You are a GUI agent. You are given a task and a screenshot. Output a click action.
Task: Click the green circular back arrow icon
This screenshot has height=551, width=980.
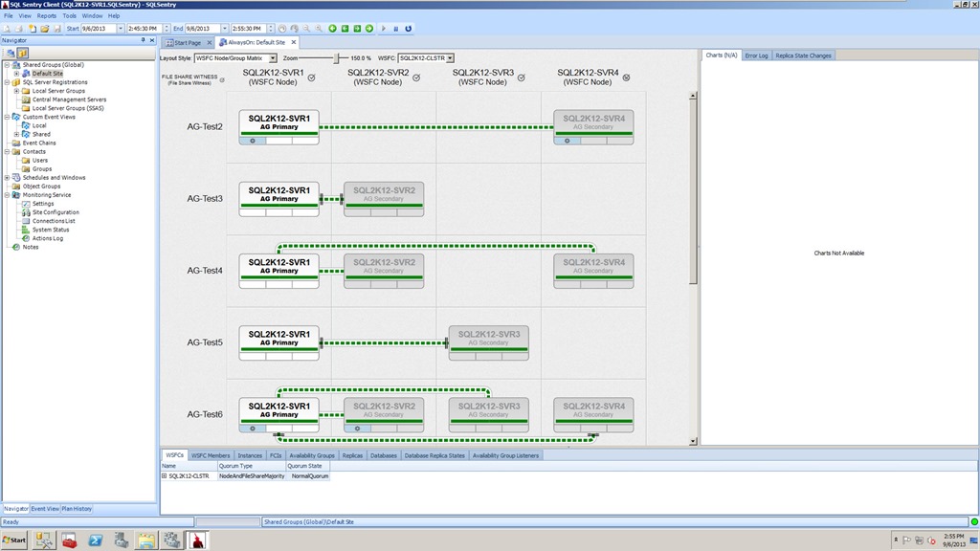coord(332,29)
